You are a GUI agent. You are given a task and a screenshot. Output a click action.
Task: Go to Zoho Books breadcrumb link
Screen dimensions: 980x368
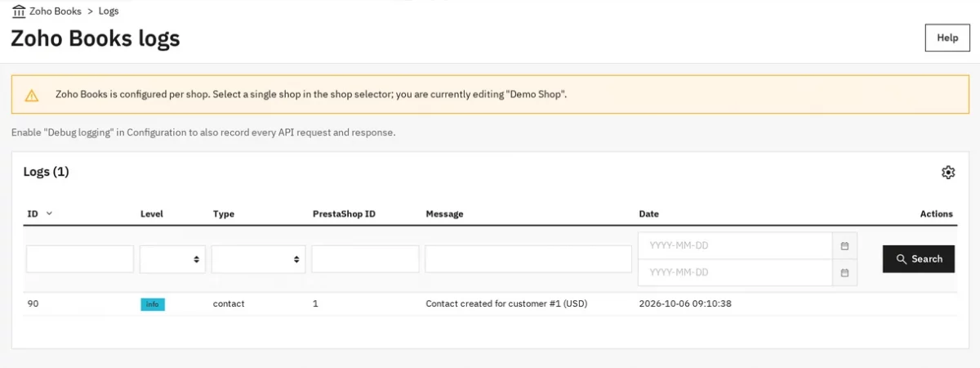pos(56,11)
